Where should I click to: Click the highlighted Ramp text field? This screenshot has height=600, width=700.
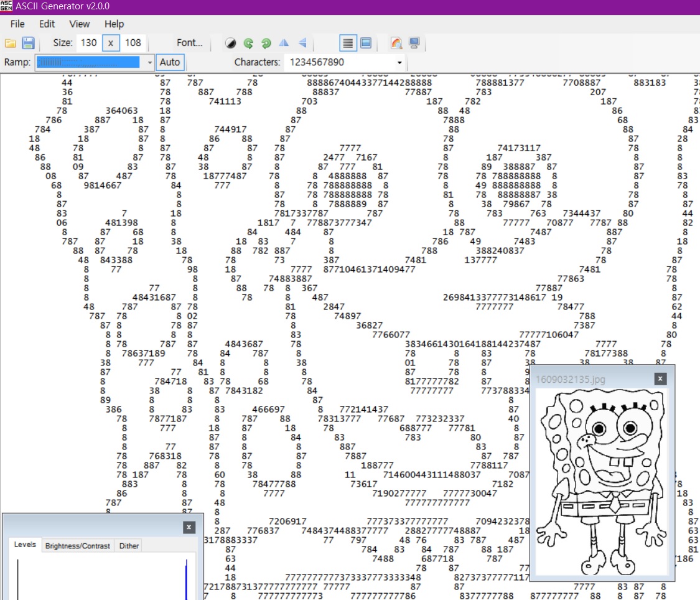tap(89, 62)
